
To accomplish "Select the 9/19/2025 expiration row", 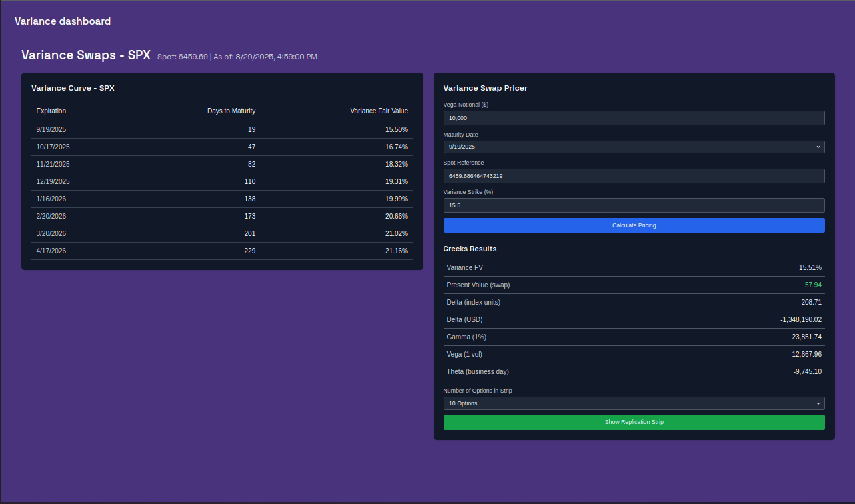I will pyautogui.click(x=222, y=129).
